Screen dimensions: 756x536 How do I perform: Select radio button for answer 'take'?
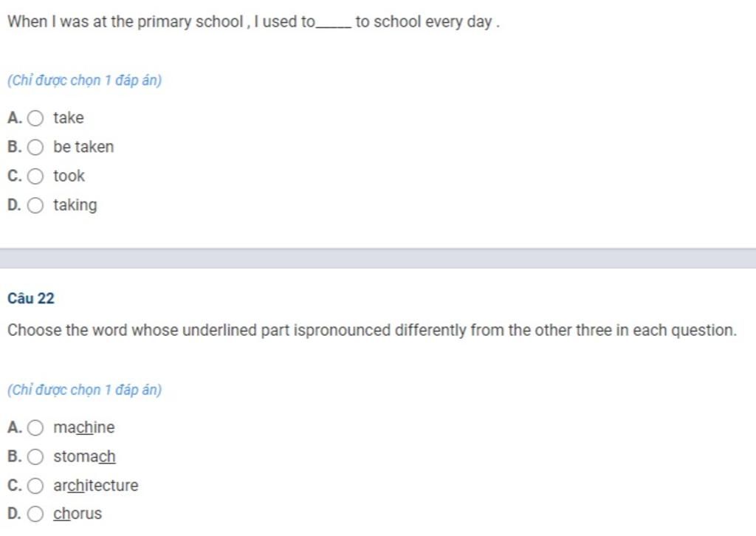coord(35,118)
